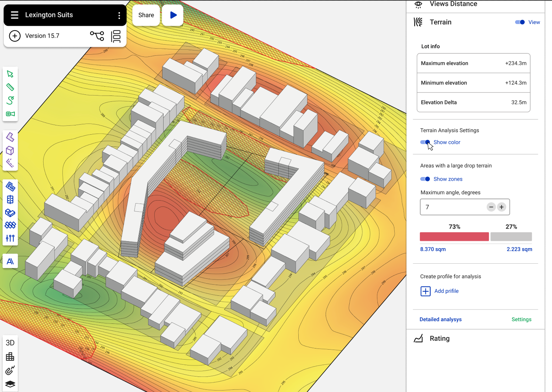Select the ruler measure tool
Screen dimensions: 552x392
[x=10, y=87]
